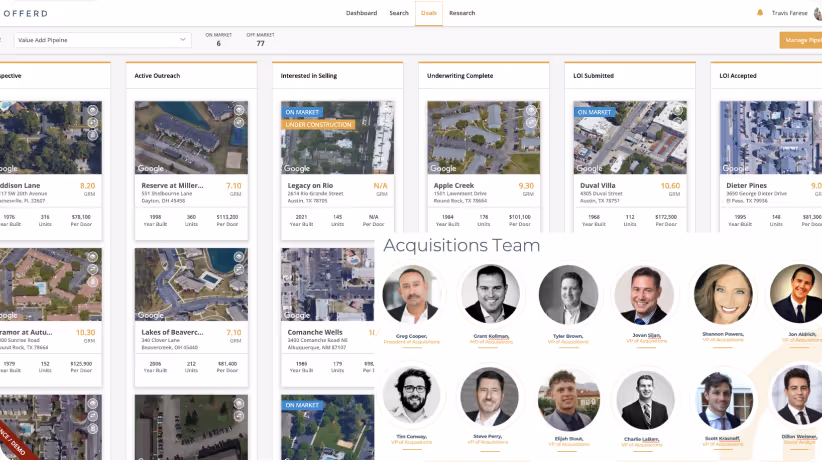Click the Underwriting Complete column header

[460, 76]
